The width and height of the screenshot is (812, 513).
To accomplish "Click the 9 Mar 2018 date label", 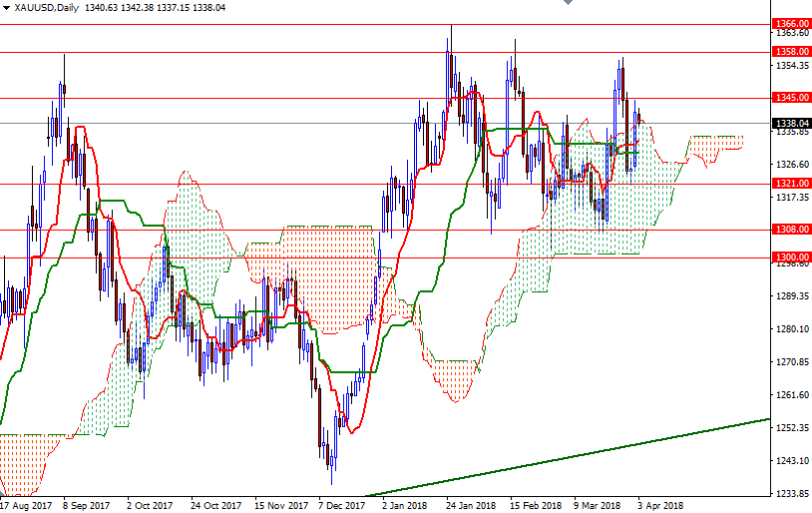I will (x=598, y=505).
